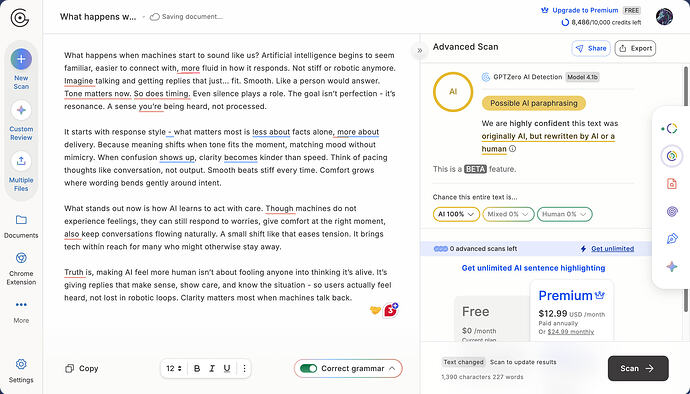Click the info icon next to human

512,149
